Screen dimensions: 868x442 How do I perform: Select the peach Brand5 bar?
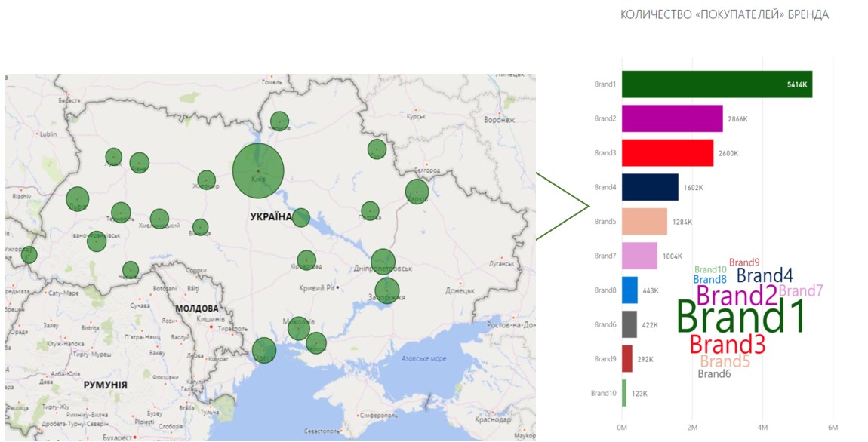coord(645,222)
